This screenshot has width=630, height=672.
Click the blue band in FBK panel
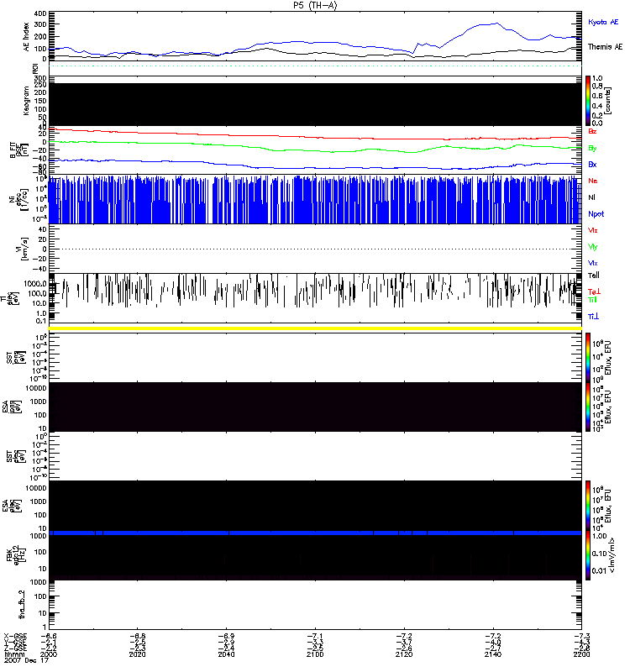(x=315, y=533)
